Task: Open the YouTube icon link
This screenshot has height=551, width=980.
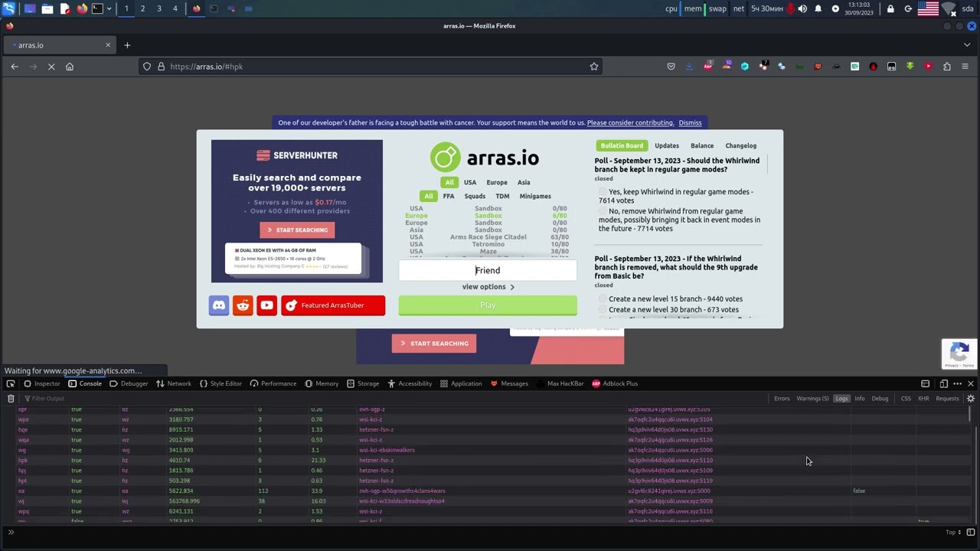Action: click(x=266, y=305)
